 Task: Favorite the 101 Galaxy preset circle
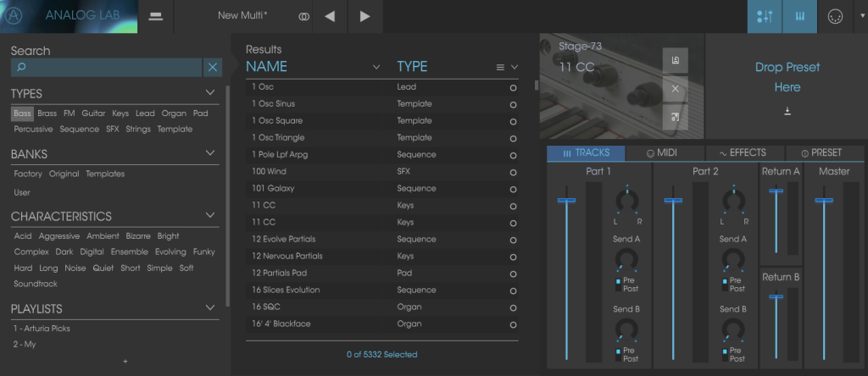click(513, 189)
